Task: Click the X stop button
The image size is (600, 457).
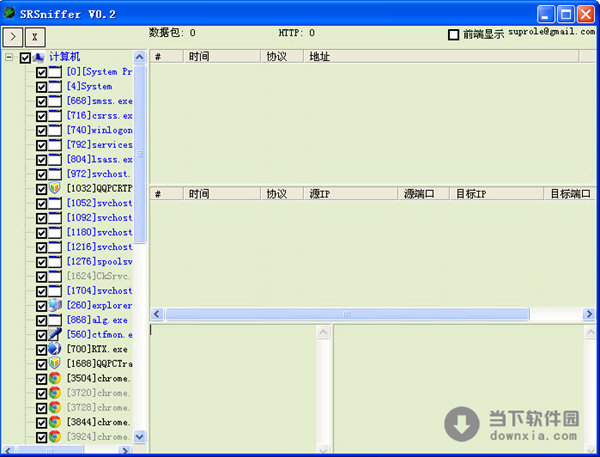Action: point(35,37)
